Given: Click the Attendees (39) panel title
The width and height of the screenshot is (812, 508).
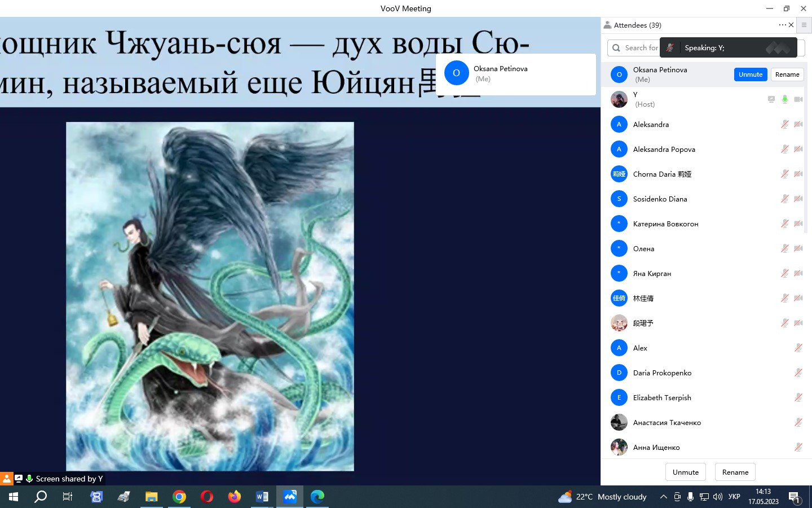Looking at the screenshot, I should 637,25.
